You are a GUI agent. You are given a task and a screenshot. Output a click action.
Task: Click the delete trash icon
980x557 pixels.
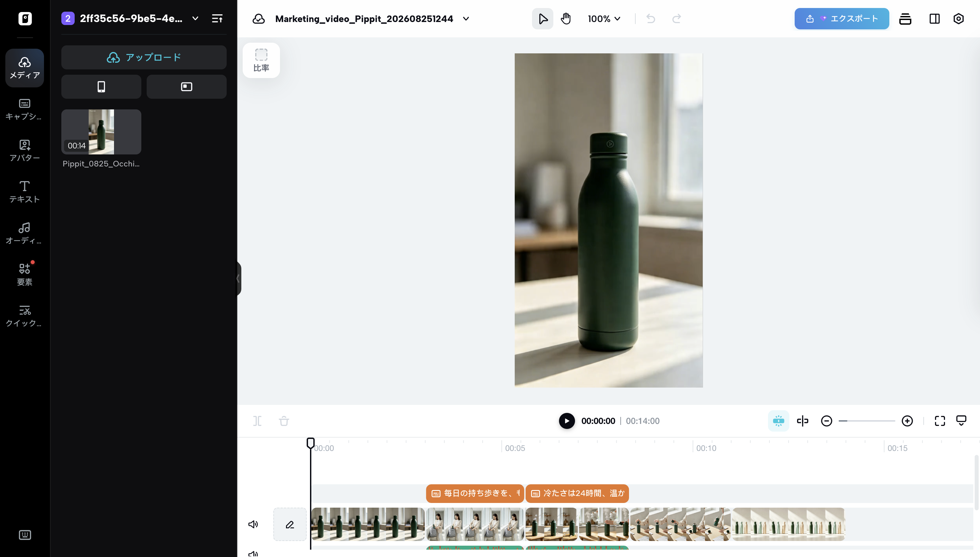click(x=284, y=421)
